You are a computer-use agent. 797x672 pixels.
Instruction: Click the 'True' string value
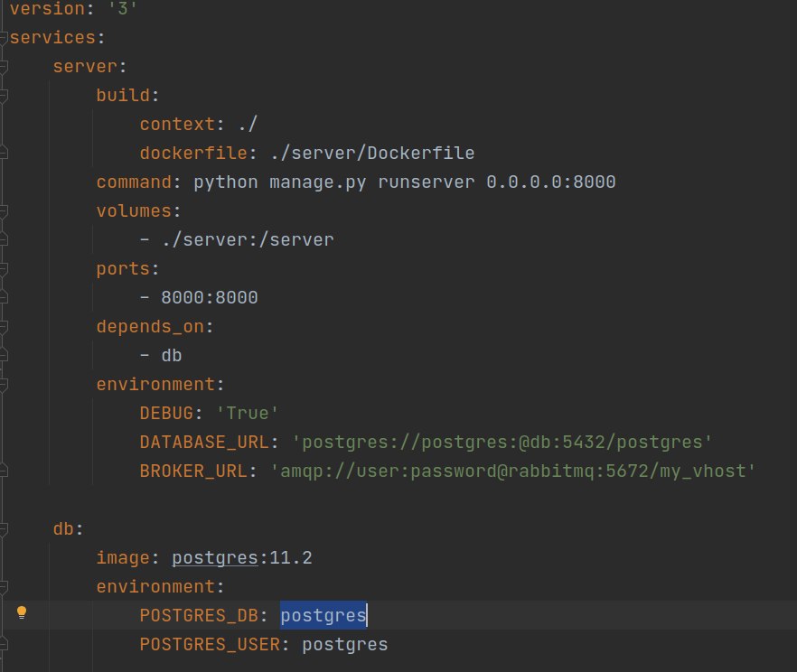tap(248, 414)
